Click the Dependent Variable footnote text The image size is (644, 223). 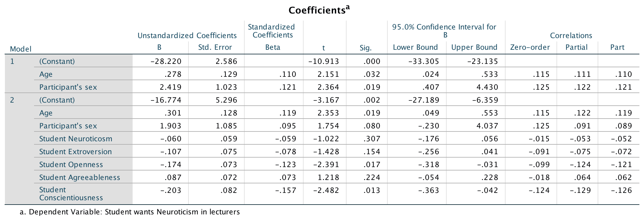(x=130, y=212)
